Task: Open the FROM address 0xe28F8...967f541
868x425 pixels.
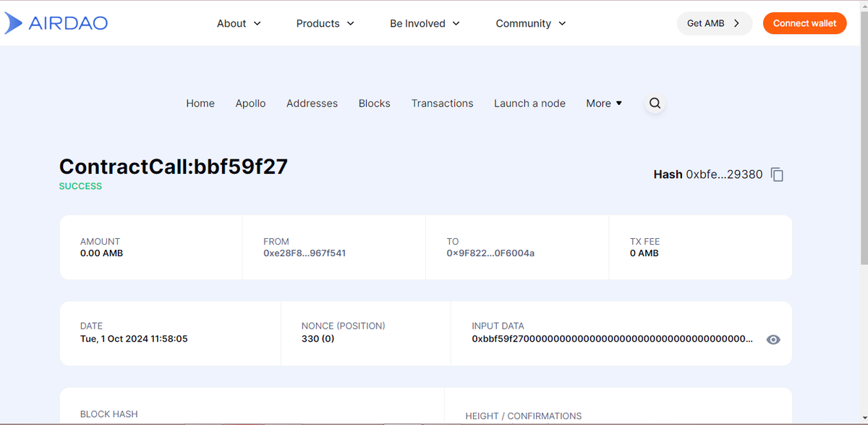Action: click(x=305, y=253)
